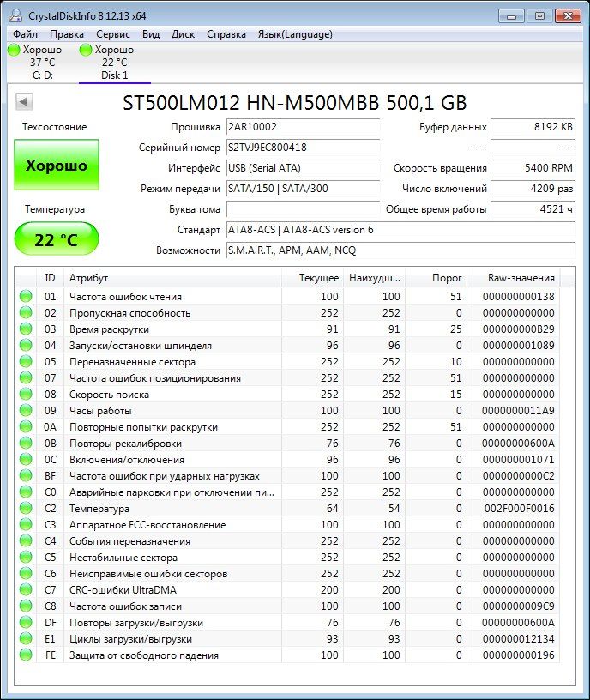Select the Запуски/остановки шпинделя row
The image size is (590, 700).
[x=288, y=346]
